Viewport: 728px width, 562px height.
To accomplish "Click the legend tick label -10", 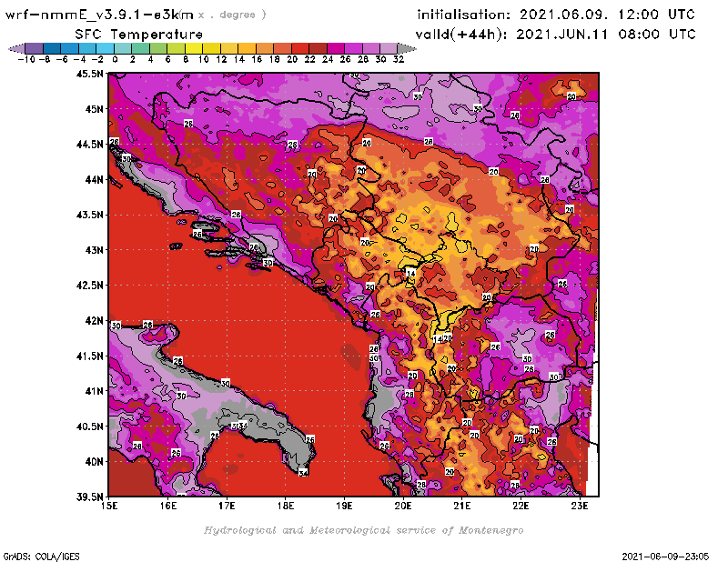I will pos(26,59).
